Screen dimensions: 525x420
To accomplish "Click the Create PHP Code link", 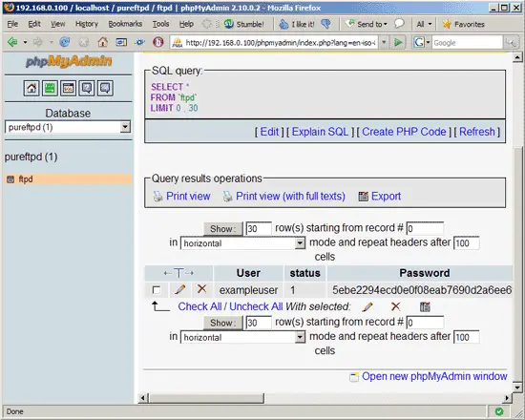I will 404,132.
